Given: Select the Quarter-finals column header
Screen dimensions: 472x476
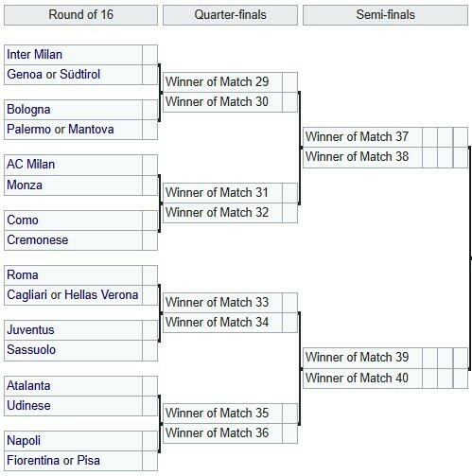Looking at the screenshot, I should click(x=230, y=15).
